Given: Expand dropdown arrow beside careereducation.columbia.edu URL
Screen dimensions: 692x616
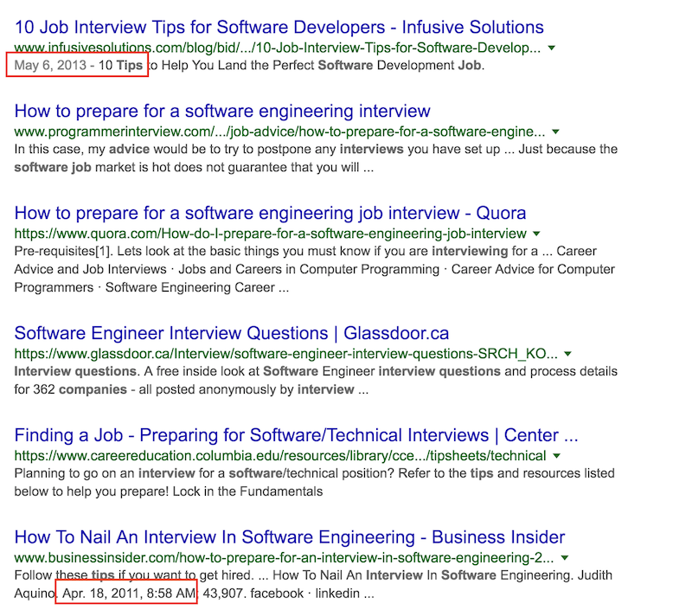Looking at the screenshot, I should [x=557, y=455].
